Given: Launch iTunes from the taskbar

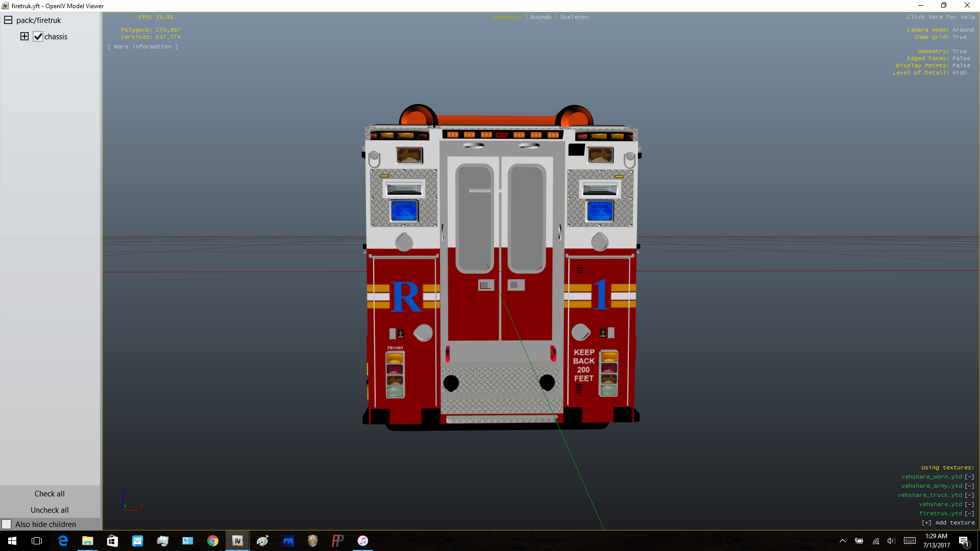Looking at the screenshot, I should (363, 541).
